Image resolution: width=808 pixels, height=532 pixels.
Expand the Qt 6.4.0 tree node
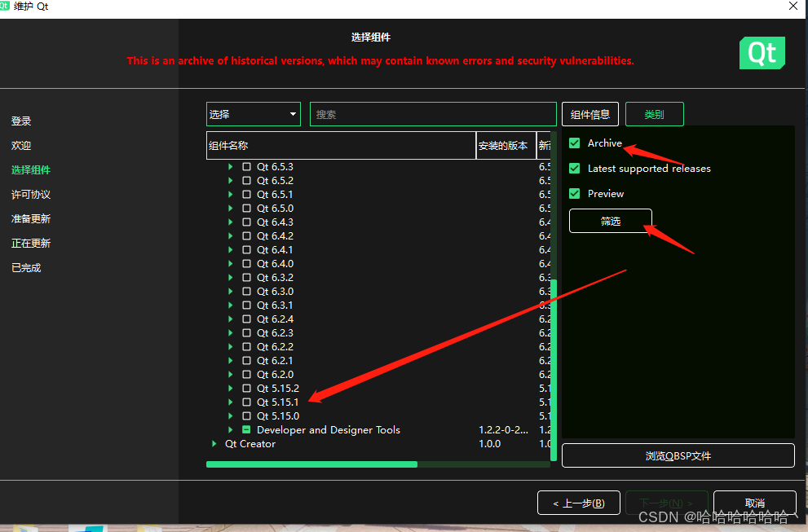(231, 264)
